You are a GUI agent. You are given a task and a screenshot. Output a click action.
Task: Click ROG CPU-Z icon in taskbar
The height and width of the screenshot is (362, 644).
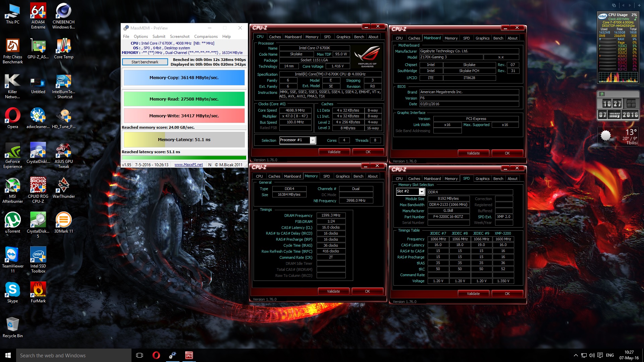pyautogui.click(x=189, y=355)
